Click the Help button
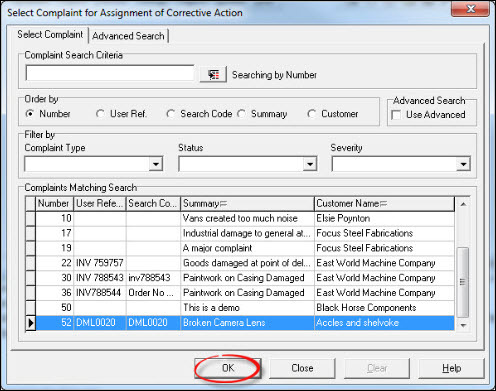Image resolution: width=496 pixels, height=391 pixels. [452, 368]
